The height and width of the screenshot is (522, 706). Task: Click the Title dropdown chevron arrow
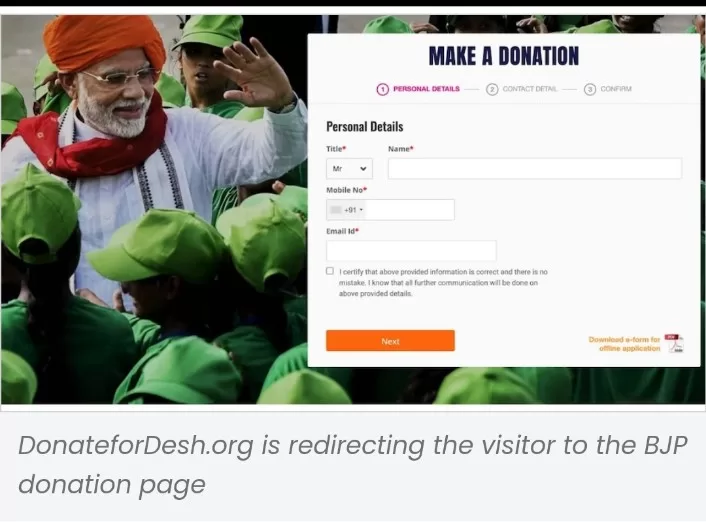coord(363,169)
